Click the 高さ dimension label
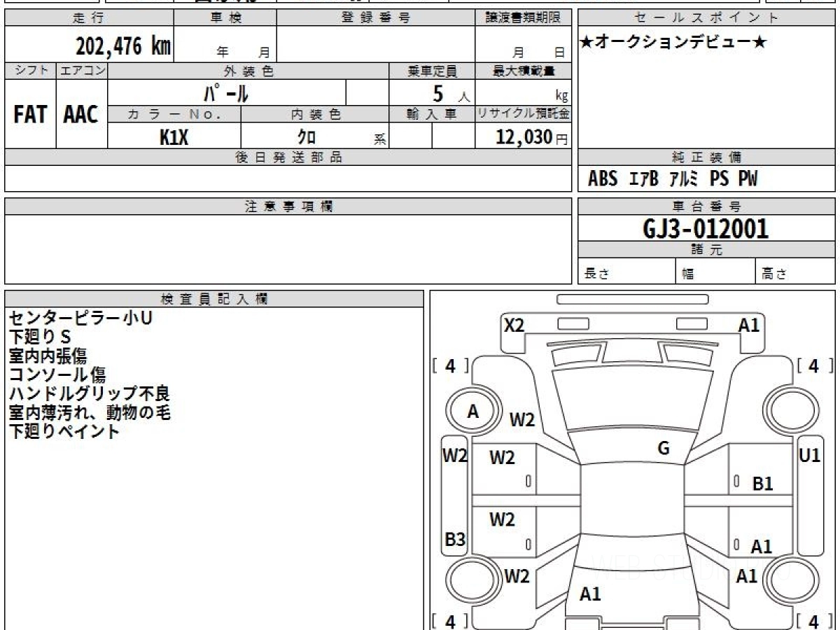This screenshot has height=630, width=840. [x=774, y=274]
